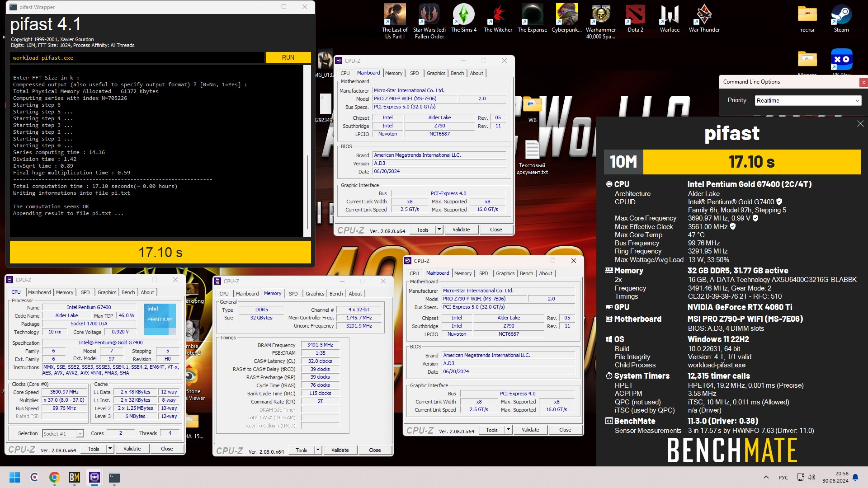This screenshot has width=868, height=488.
Task: Select Mainboard tab in Memory CPU-Z window
Action: click(247, 294)
